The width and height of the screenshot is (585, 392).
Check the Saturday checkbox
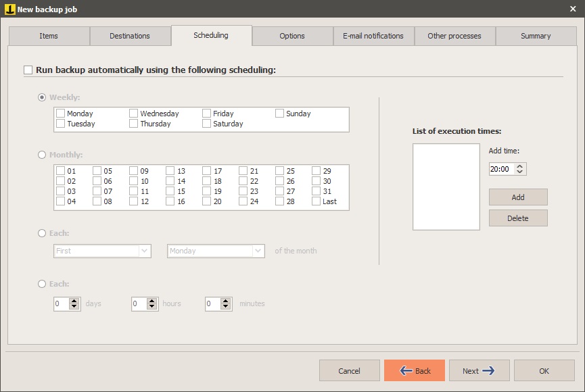point(207,124)
